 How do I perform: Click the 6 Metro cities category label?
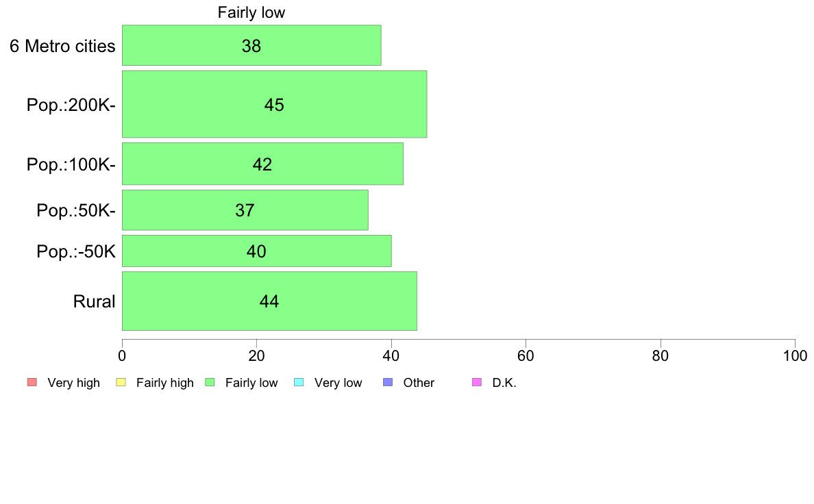click(x=62, y=46)
